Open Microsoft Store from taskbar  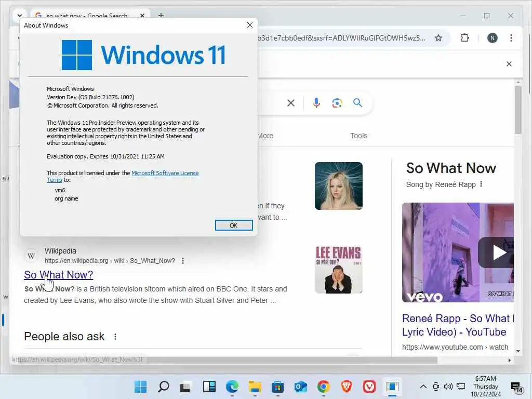[277, 387]
